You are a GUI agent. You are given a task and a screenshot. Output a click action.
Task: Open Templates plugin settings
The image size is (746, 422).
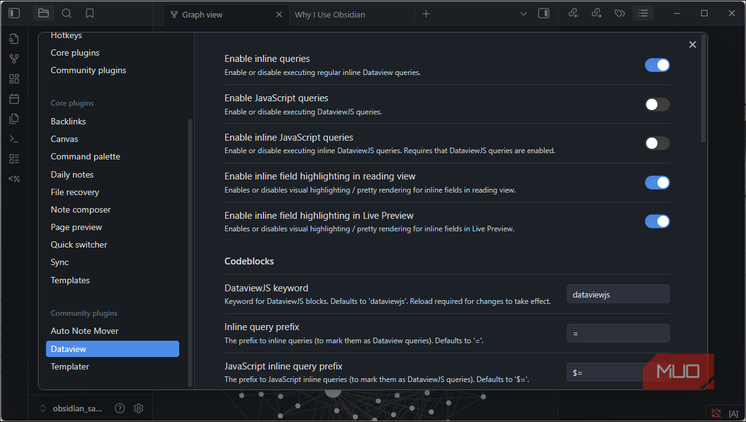[70, 280]
